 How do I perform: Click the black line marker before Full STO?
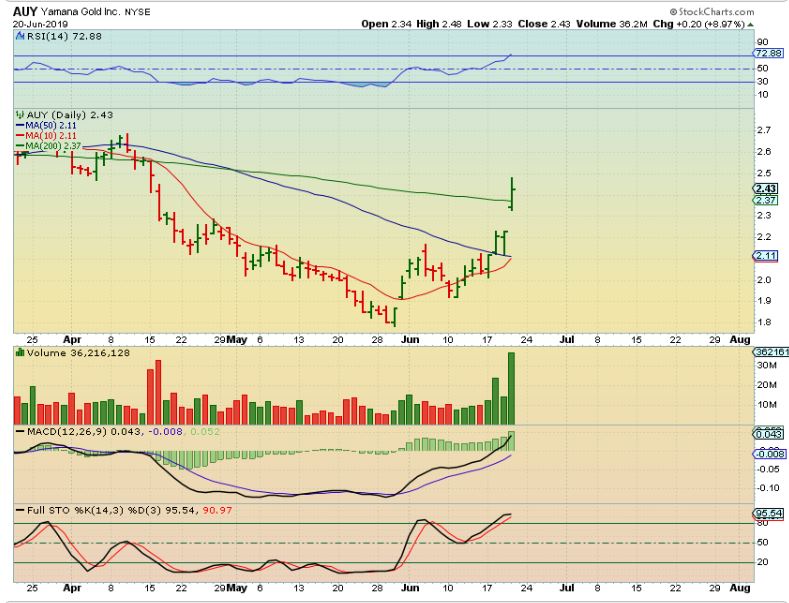click(x=20, y=510)
